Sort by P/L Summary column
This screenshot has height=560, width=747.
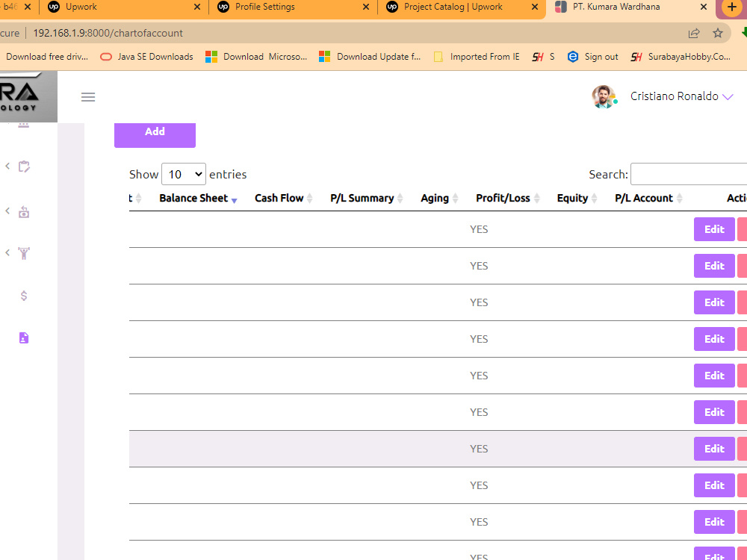coord(366,198)
